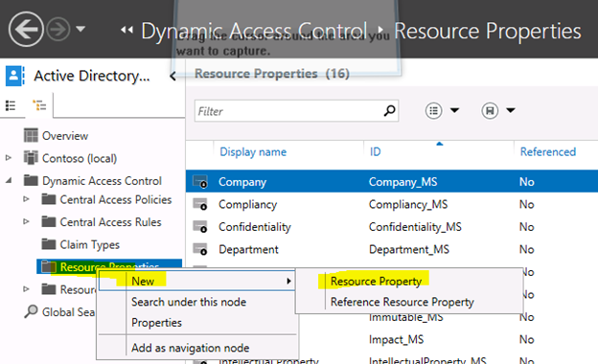598x364 pixels.
Task: Click inside the Filter text field
Action: click(x=287, y=111)
